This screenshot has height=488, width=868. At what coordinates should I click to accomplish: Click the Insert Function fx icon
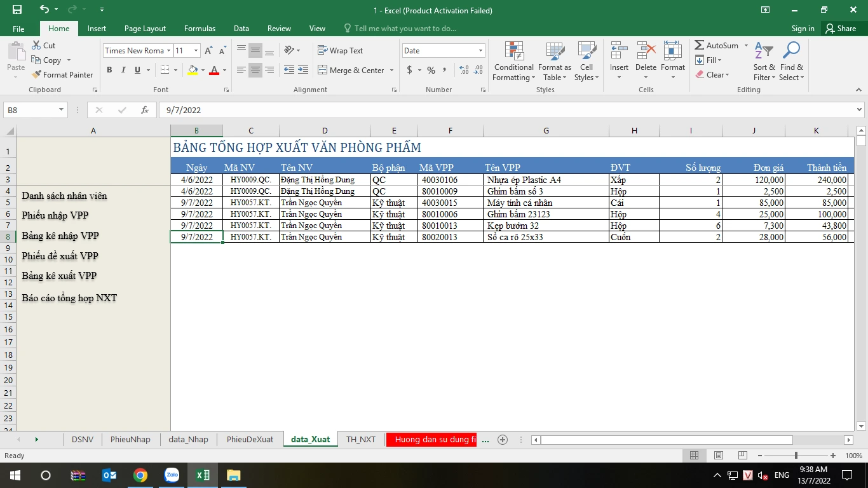pyautogui.click(x=145, y=110)
